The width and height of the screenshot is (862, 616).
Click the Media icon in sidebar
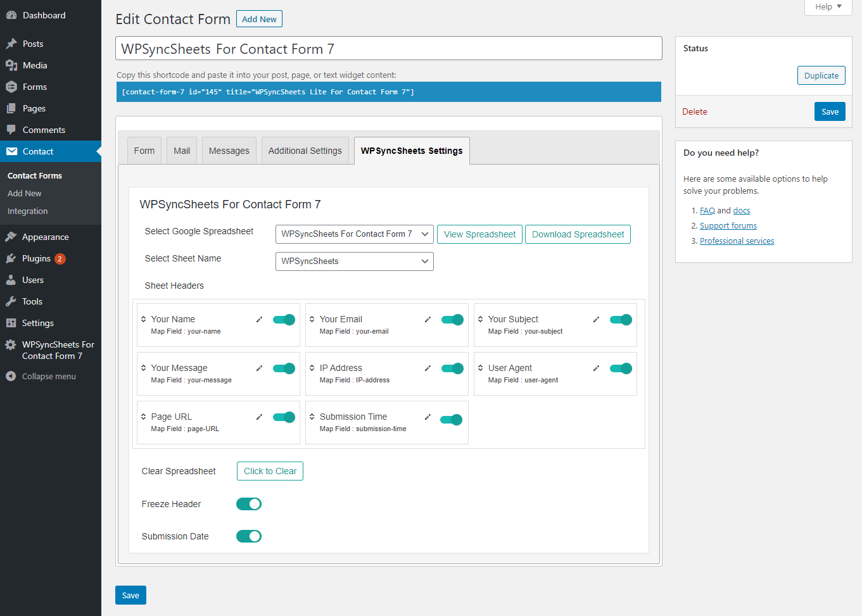coord(11,65)
